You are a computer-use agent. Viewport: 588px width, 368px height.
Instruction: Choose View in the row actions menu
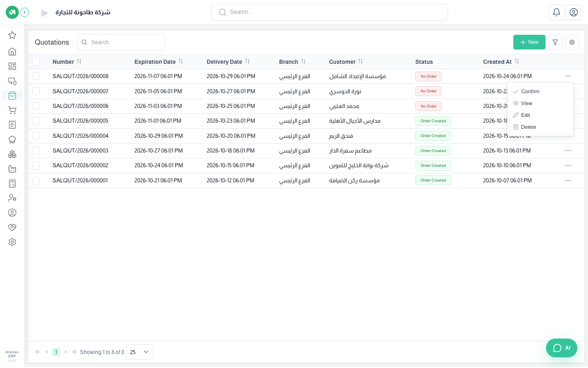click(540, 103)
